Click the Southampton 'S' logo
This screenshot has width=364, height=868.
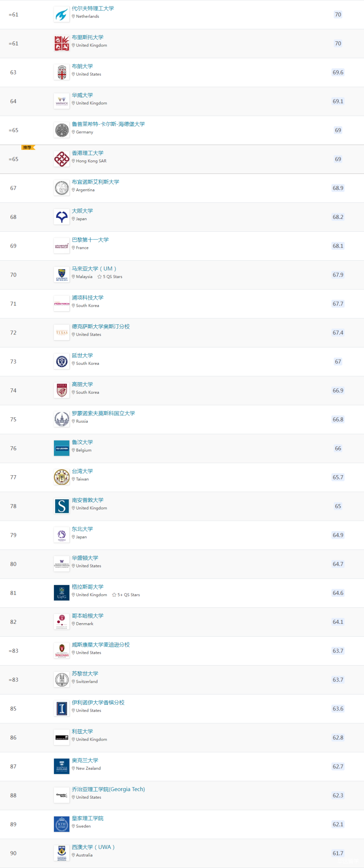tap(62, 507)
